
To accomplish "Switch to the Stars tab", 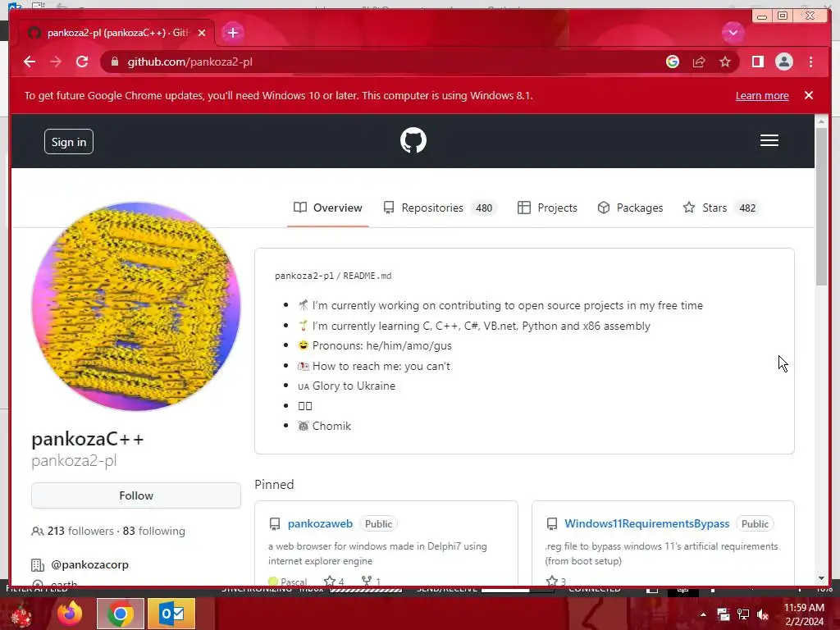I will 721,208.
